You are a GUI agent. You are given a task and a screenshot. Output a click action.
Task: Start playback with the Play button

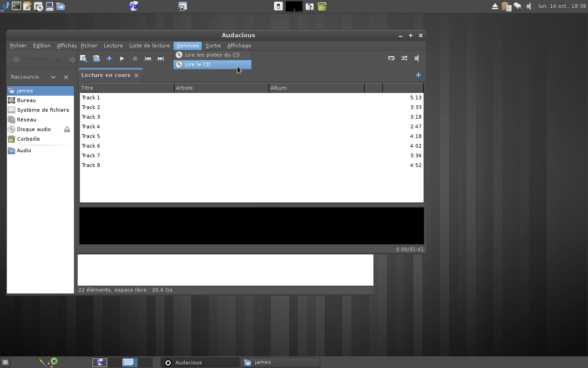[x=122, y=58]
